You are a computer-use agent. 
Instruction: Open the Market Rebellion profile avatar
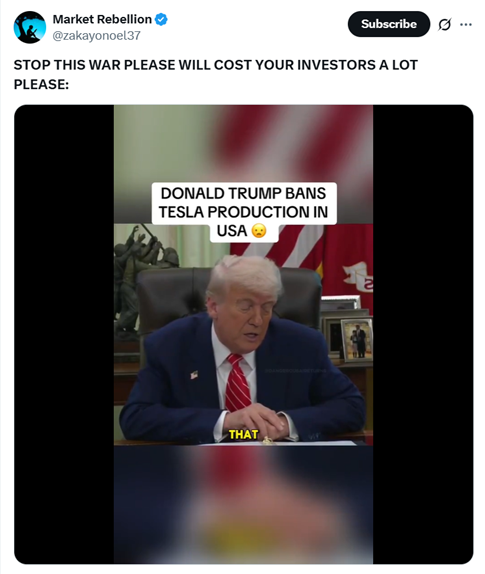coord(30,27)
